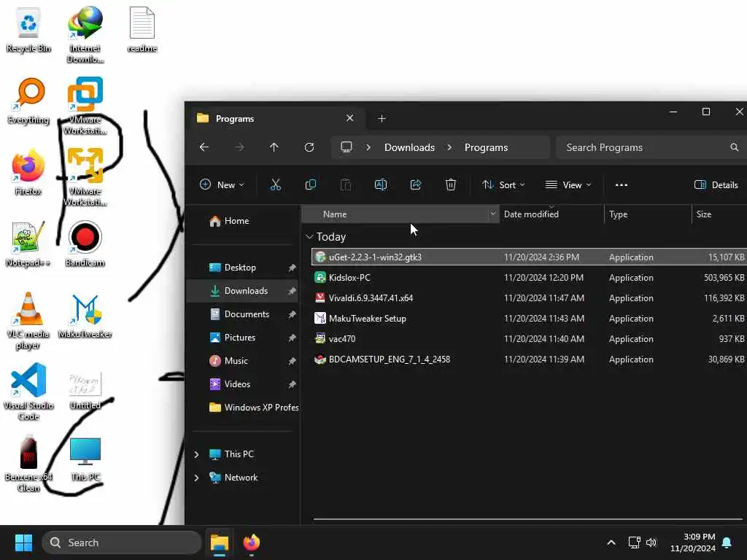The image size is (747, 560).
Task: Toggle the Details pane
Action: 716,184
